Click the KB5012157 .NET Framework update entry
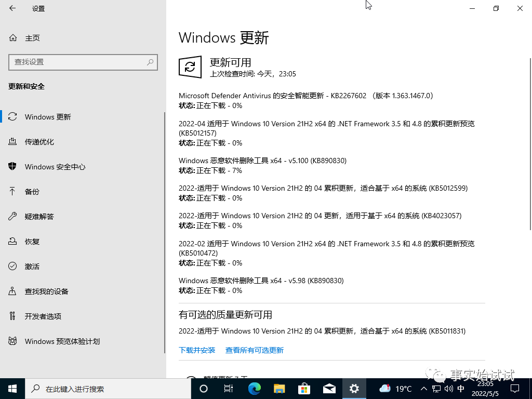 point(326,128)
